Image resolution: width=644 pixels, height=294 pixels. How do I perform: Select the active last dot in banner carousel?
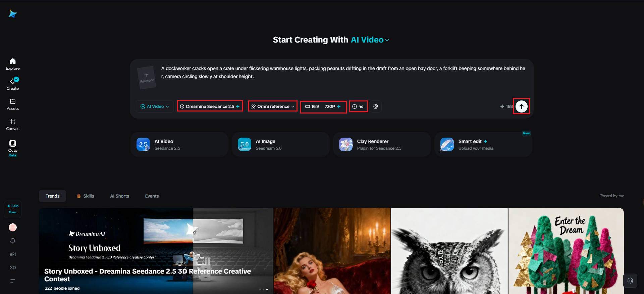coord(267,289)
